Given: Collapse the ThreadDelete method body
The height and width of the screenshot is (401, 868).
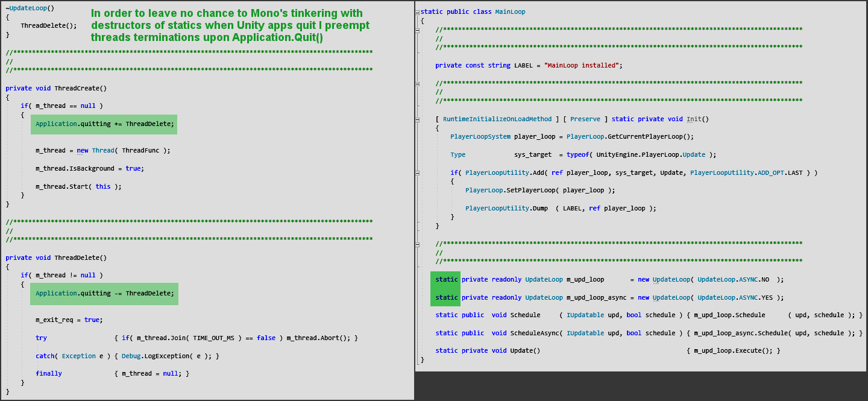Looking at the screenshot, I should (2, 257).
